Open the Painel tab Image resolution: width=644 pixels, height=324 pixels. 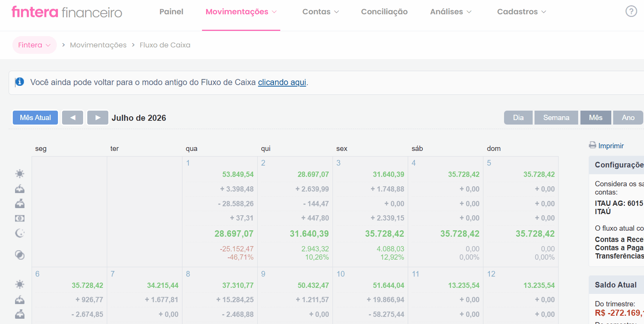[171, 12]
